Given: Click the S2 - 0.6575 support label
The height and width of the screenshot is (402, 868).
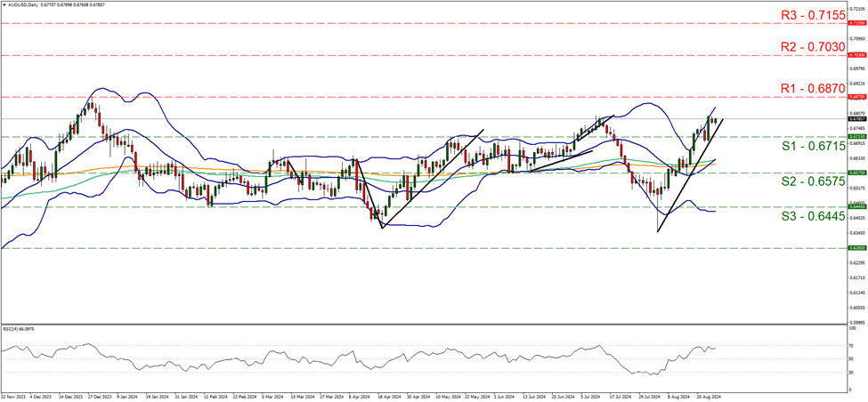Looking at the screenshot, I should 813,182.
